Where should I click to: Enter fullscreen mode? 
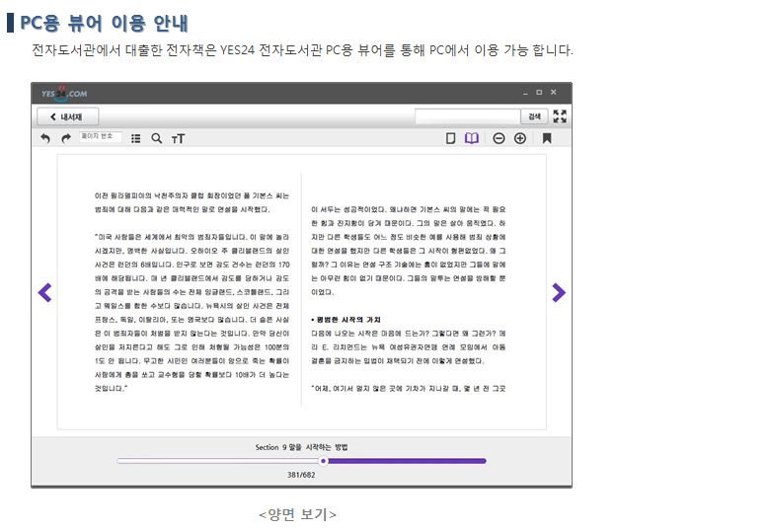point(560,116)
